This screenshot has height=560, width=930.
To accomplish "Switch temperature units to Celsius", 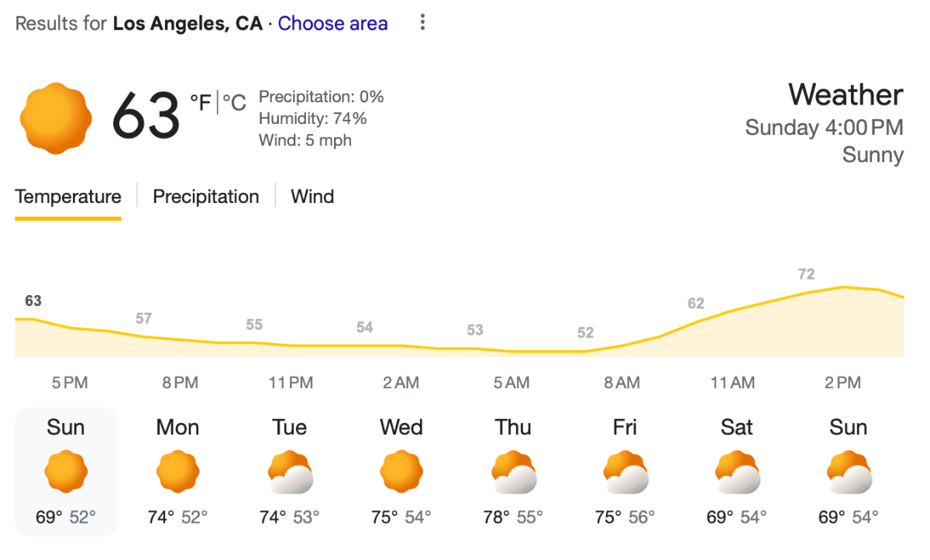I will [x=235, y=102].
